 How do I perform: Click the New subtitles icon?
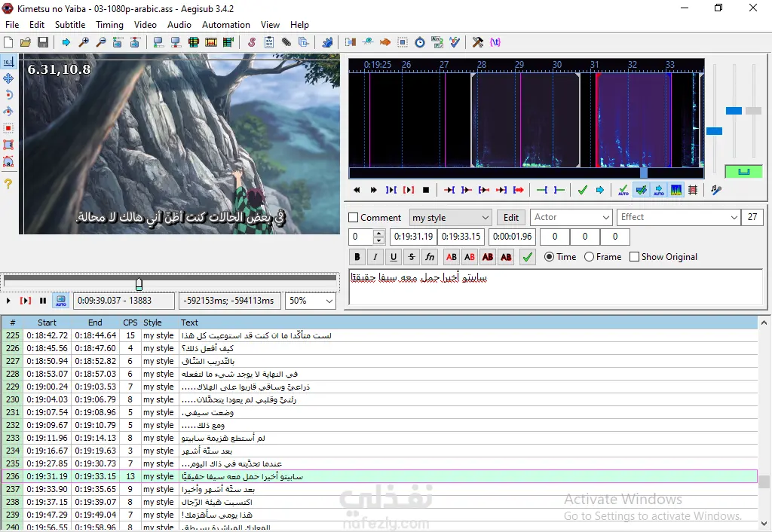click(8, 42)
